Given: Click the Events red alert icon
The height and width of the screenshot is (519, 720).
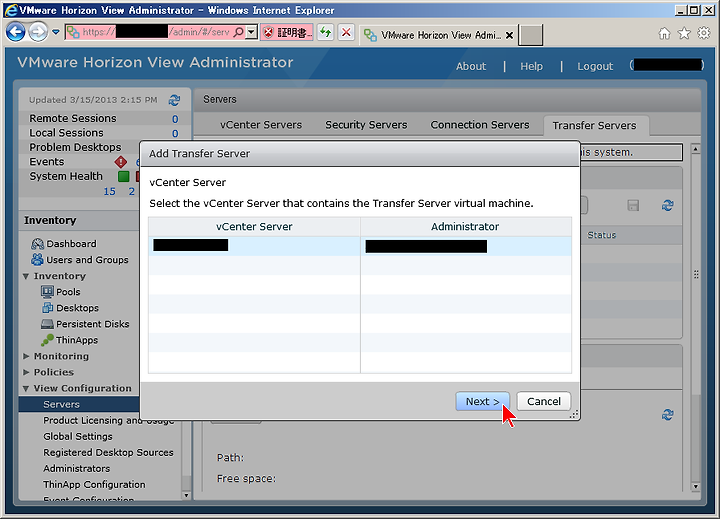Looking at the screenshot, I should (x=121, y=162).
